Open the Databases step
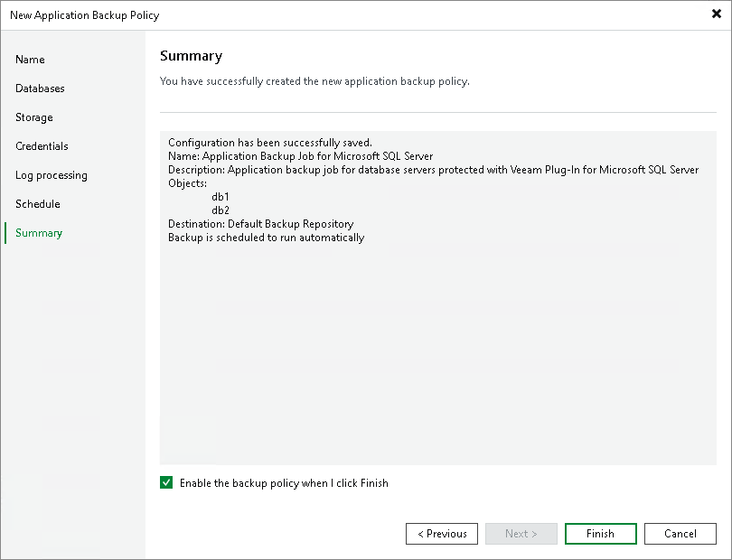Image resolution: width=732 pixels, height=560 pixels. coord(40,88)
